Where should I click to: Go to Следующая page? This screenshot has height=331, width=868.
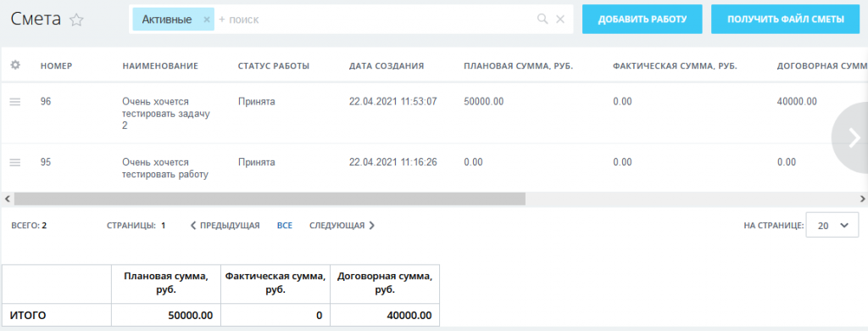click(342, 226)
